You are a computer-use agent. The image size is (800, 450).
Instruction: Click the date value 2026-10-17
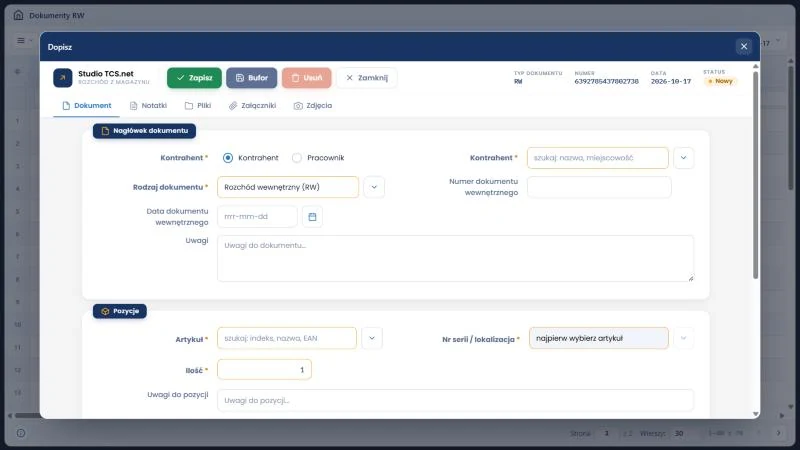point(670,82)
